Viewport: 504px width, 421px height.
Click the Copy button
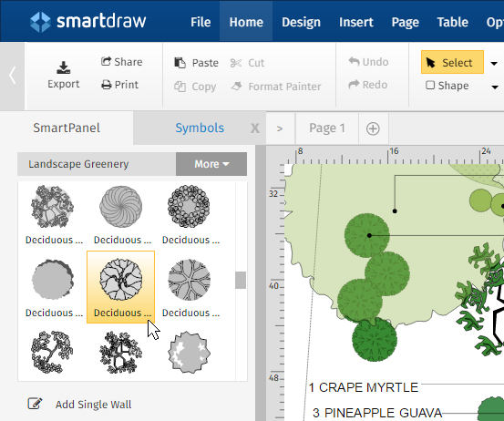tap(195, 87)
